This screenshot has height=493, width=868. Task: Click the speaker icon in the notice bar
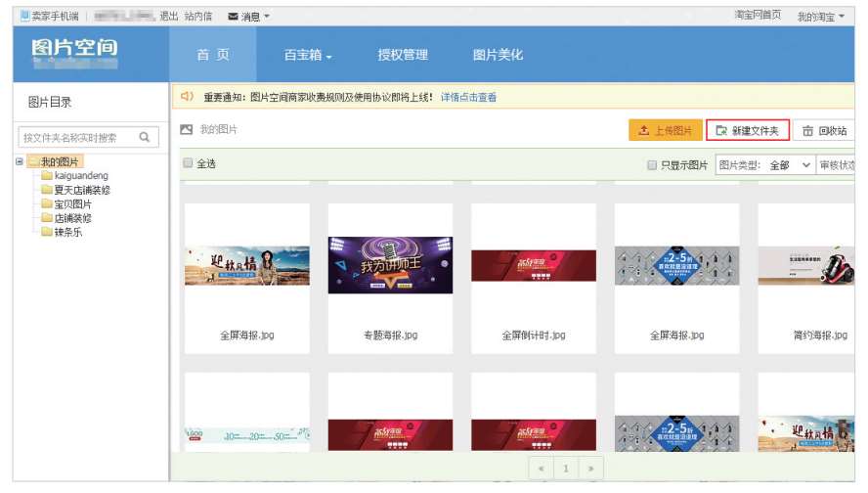[x=187, y=97]
